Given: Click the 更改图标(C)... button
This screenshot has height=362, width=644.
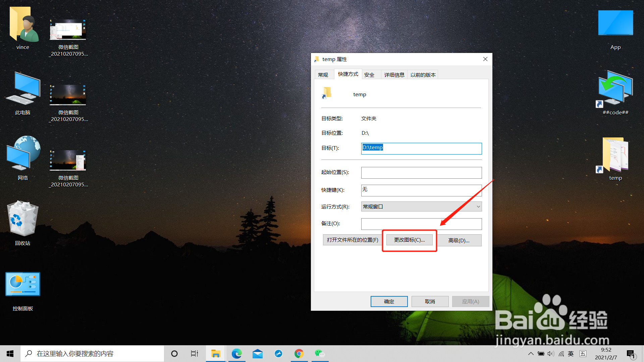Looking at the screenshot, I should [409, 240].
